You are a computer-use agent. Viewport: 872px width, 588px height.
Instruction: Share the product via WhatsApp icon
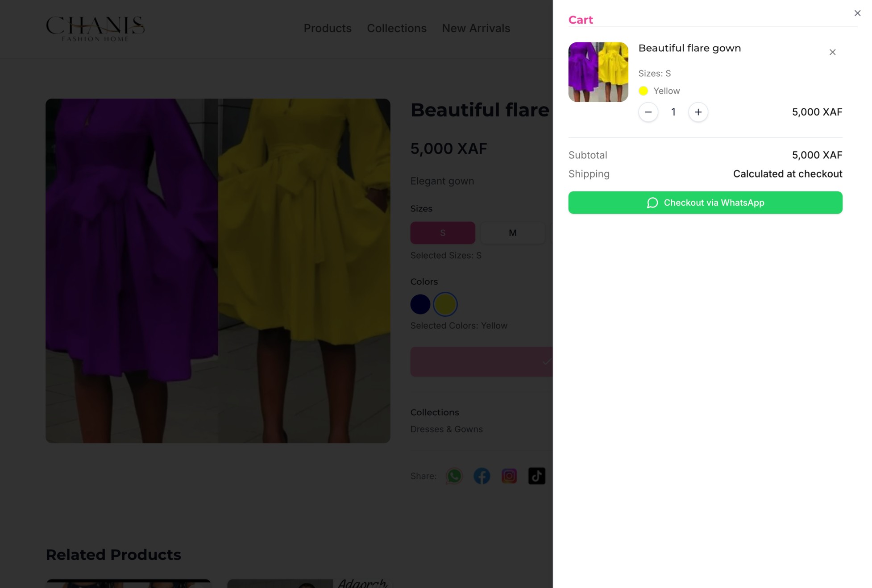pos(454,476)
